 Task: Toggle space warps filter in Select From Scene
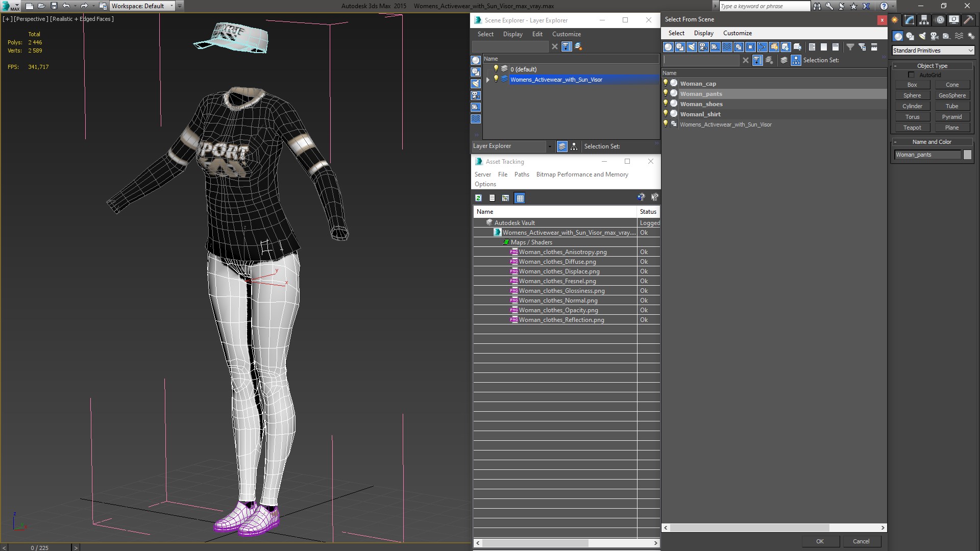point(727,47)
